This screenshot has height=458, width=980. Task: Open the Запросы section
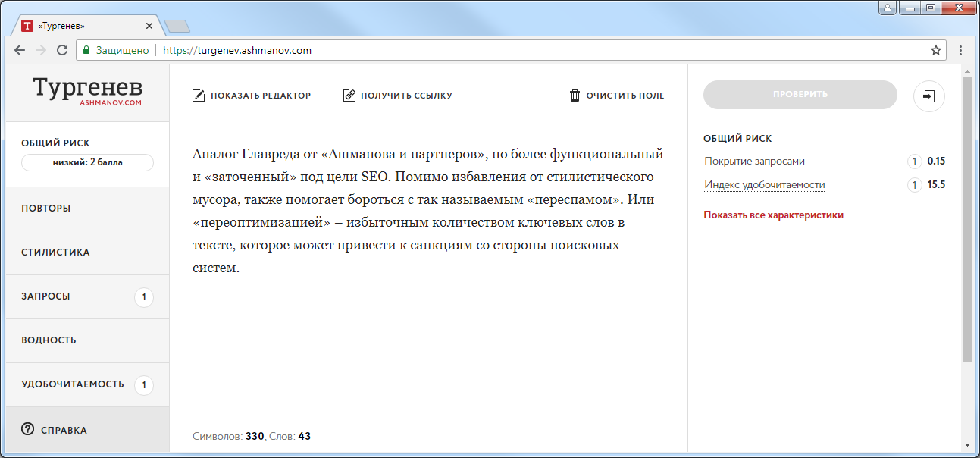pyautogui.click(x=87, y=296)
